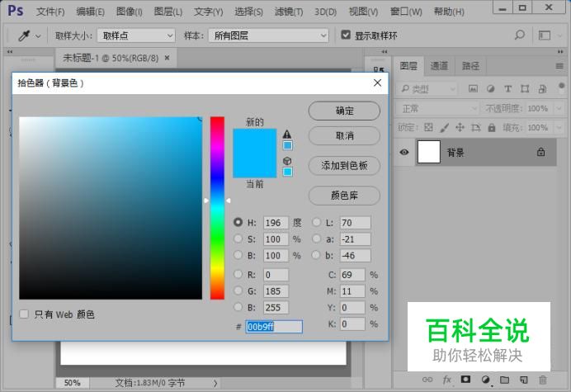The image size is (571, 392).
Task: Click the 背景 layer thumbnail
Action: 428,152
